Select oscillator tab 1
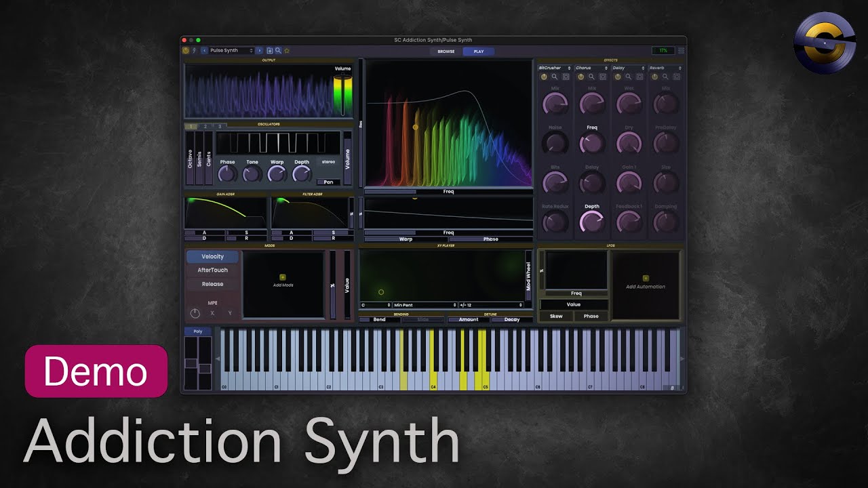868x488 pixels. [191, 126]
